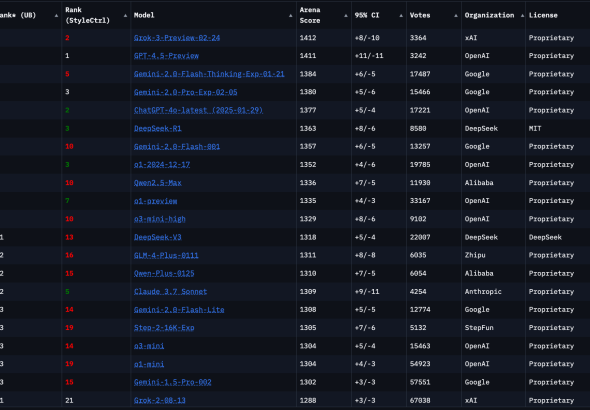Visit the Grok-2-08-13 model link
Screen dimensions: 590x410
(x=160, y=400)
